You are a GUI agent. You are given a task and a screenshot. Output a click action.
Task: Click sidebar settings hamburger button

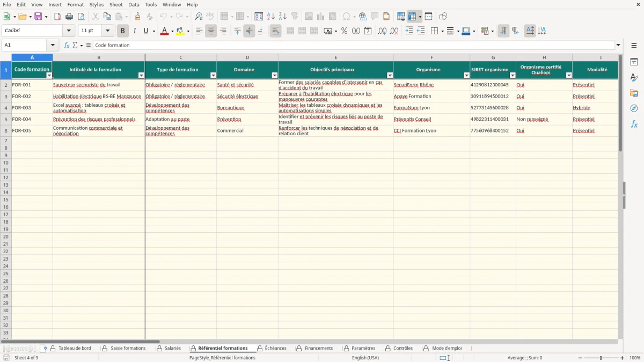pyautogui.click(x=634, y=45)
